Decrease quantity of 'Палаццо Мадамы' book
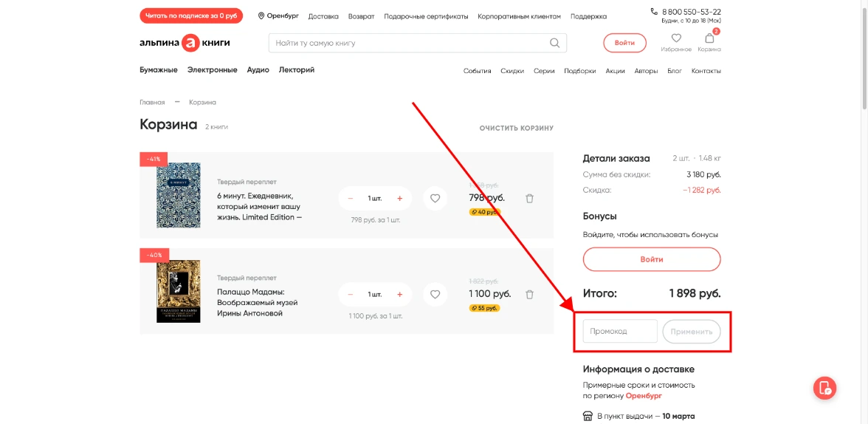This screenshot has width=868, height=424. [x=351, y=294]
